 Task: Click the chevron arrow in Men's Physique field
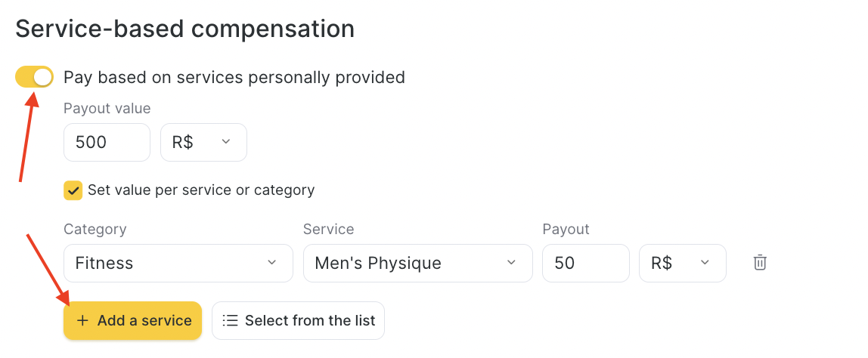coord(511,262)
